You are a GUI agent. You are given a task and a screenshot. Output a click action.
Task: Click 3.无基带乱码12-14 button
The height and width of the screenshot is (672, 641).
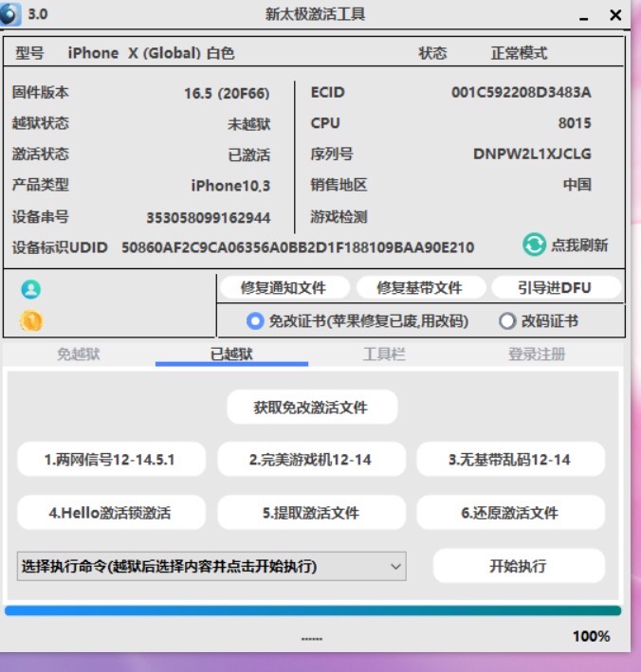(510, 460)
